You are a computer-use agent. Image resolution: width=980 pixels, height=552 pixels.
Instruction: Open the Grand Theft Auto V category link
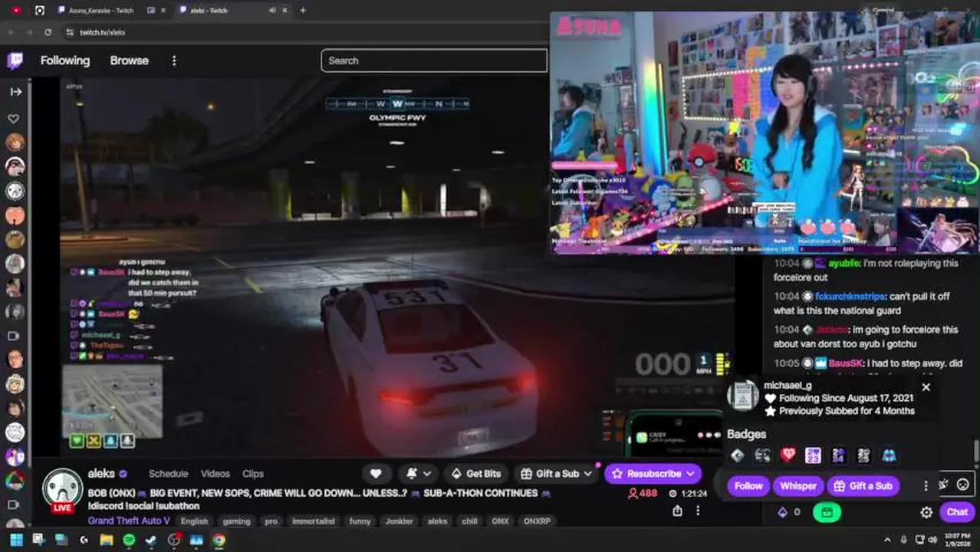(x=129, y=521)
